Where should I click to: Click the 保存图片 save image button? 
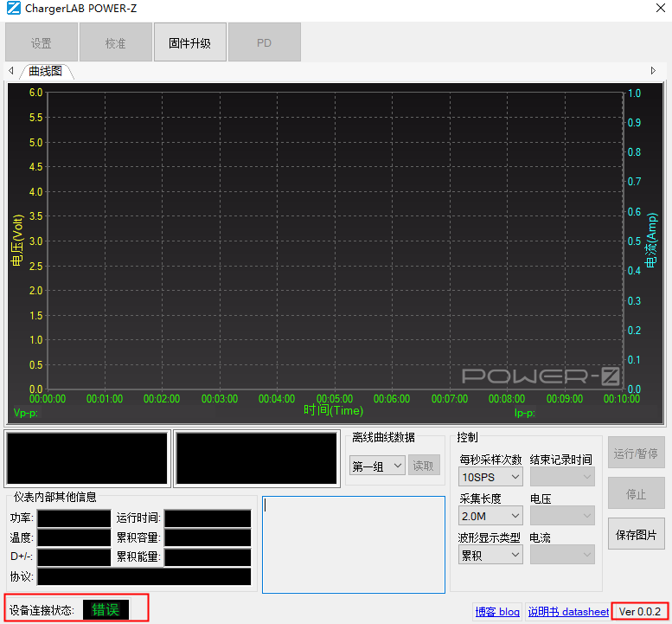click(636, 534)
